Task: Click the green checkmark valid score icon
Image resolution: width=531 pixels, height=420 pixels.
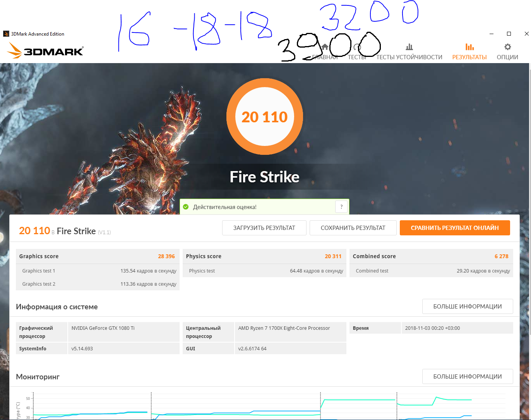Action: click(x=186, y=207)
